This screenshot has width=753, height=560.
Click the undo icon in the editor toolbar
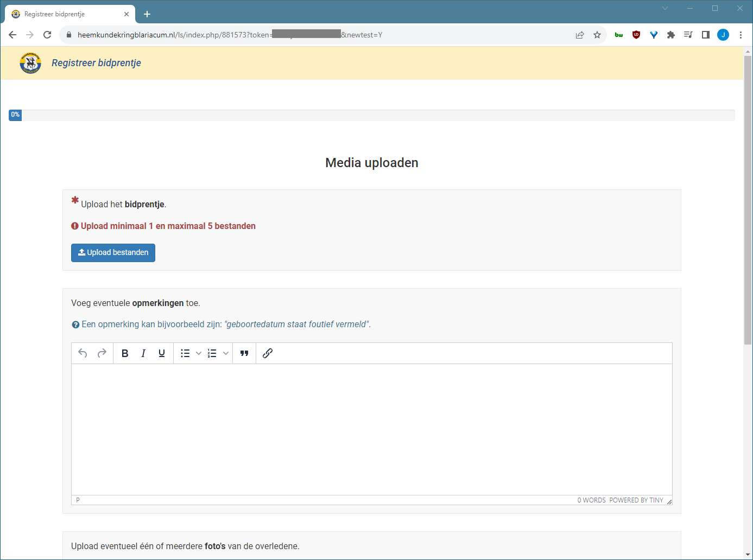(83, 353)
